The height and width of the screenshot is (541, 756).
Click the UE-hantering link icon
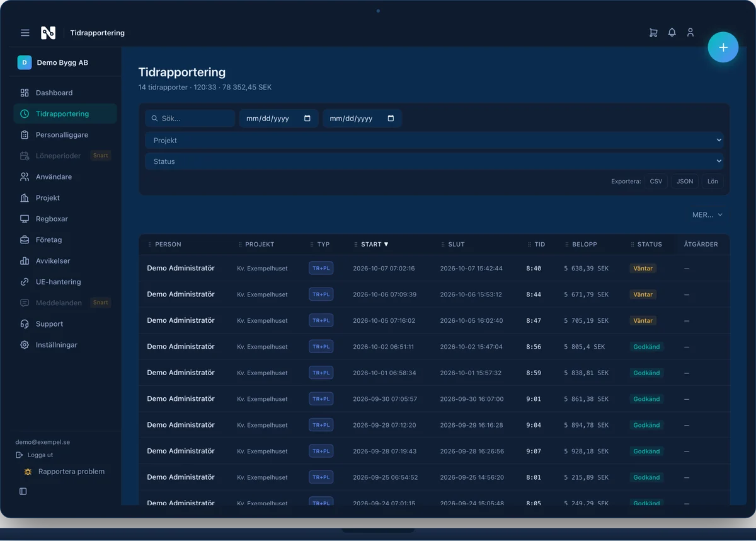point(25,282)
